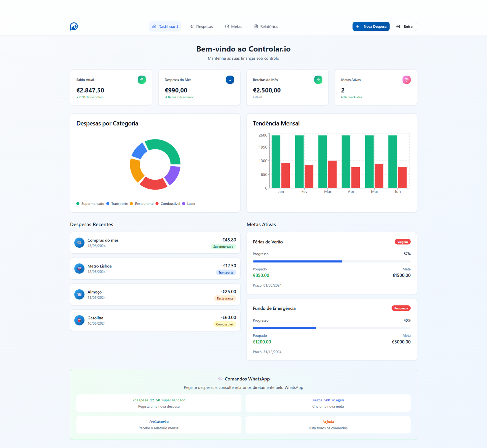This screenshot has height=448, width=487.
Task: Open the Compras do mês expense row
Action: pos(155,243)
